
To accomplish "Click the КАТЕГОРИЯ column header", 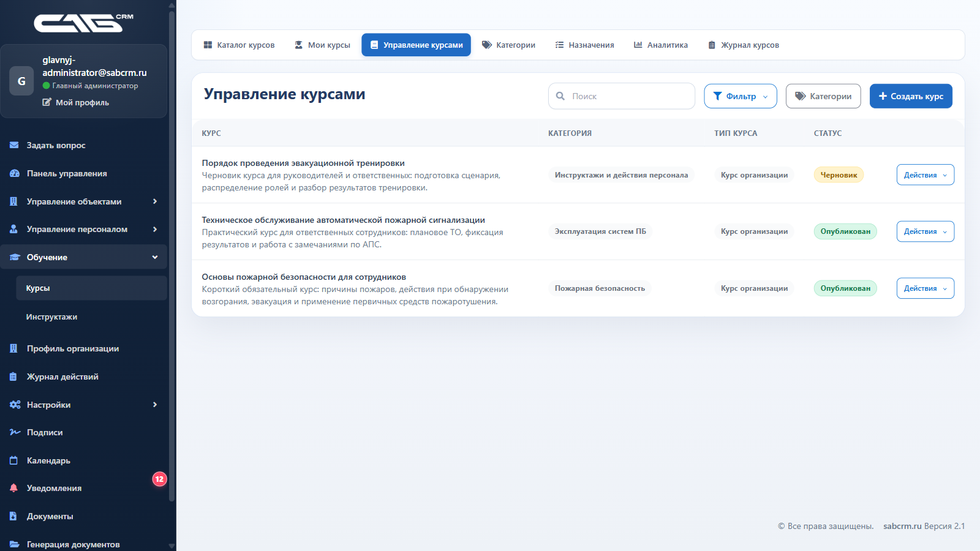I will click(x=570, y=133).
